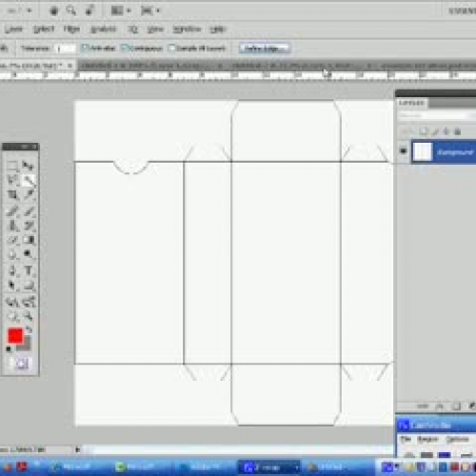Toggle the Sample All Layers checkbox

(172, 48)
